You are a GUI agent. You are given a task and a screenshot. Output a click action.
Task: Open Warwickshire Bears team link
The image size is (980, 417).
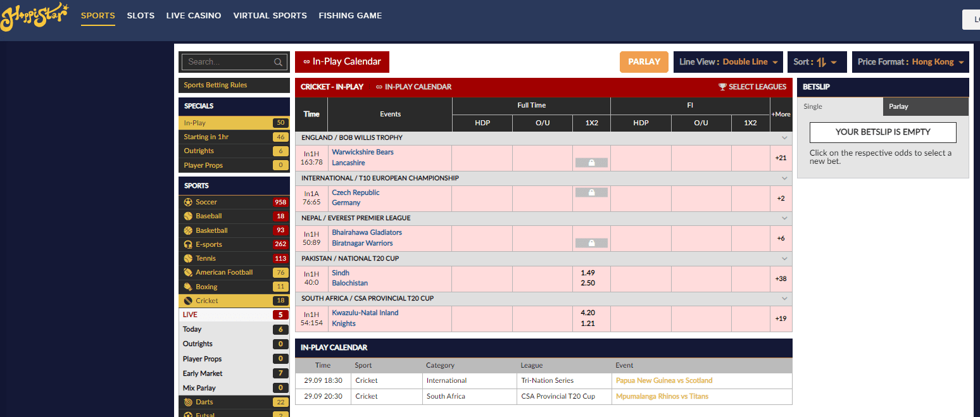point(363,152)
